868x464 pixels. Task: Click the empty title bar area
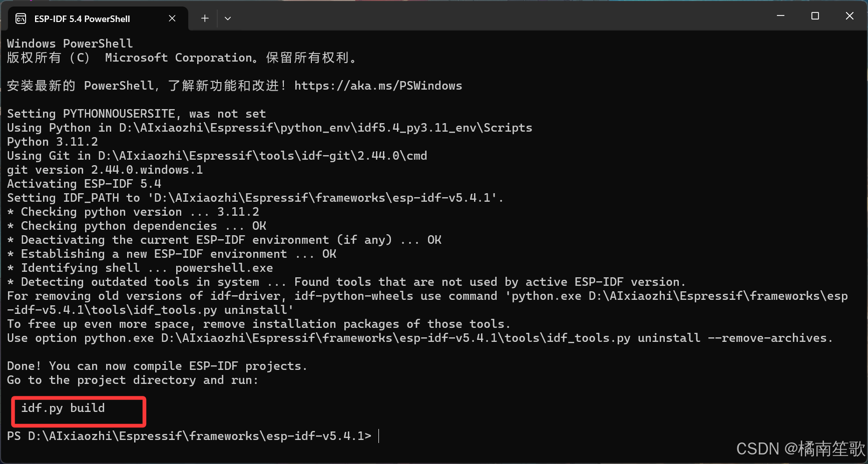click(501, 16)
